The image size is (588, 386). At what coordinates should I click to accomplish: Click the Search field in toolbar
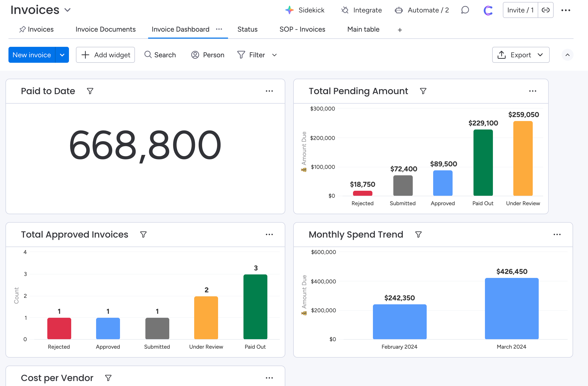tap(160, 55)
